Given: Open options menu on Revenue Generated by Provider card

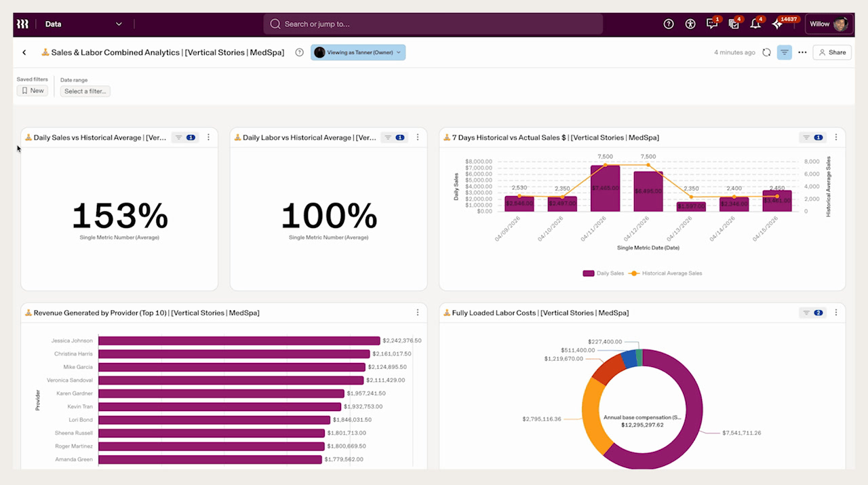Looking at the screenshot, I should click(417, 313).
